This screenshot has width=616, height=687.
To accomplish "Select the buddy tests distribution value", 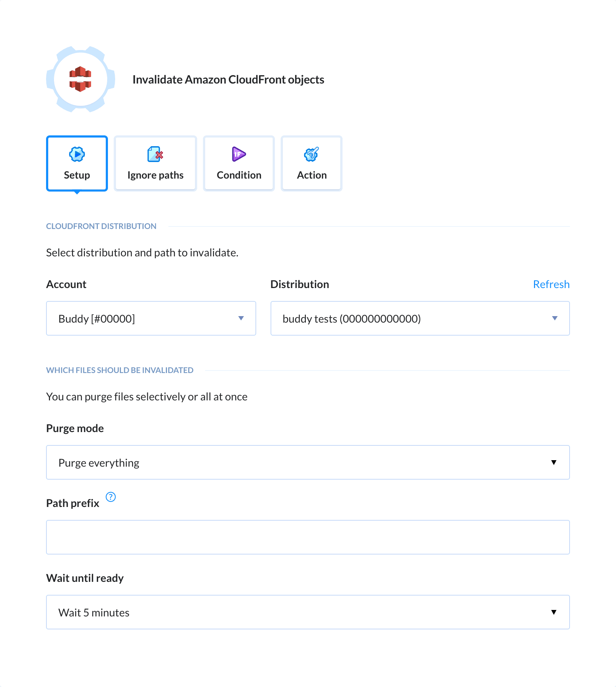I will (x=352, y=318).
